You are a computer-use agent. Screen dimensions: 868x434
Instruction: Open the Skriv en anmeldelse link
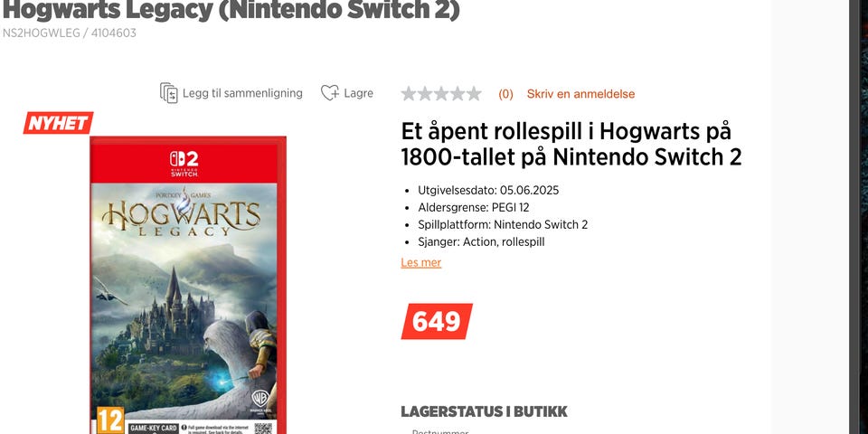[580, 94]
